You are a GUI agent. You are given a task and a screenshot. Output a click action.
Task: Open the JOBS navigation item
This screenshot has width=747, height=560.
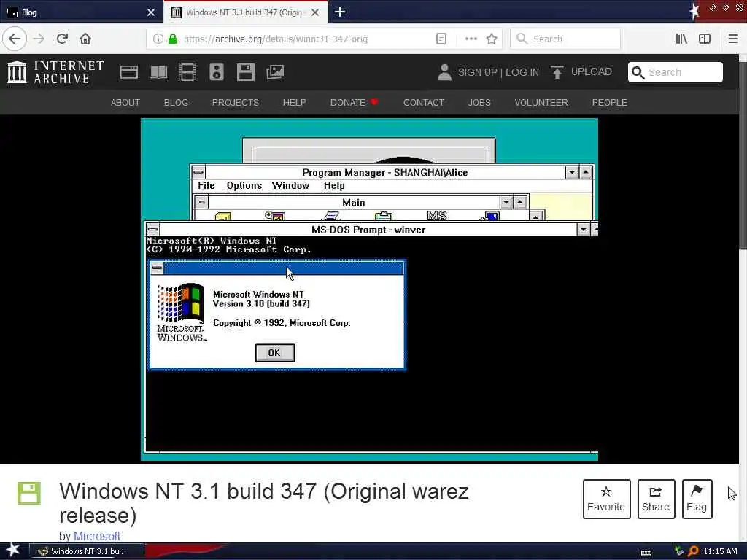[x=479, y=102]
